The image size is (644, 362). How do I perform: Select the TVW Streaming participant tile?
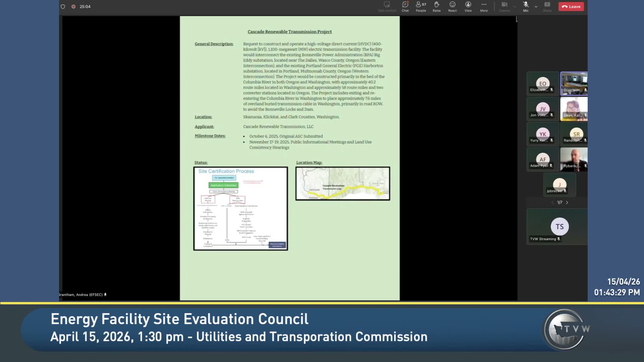coord(557,227)
